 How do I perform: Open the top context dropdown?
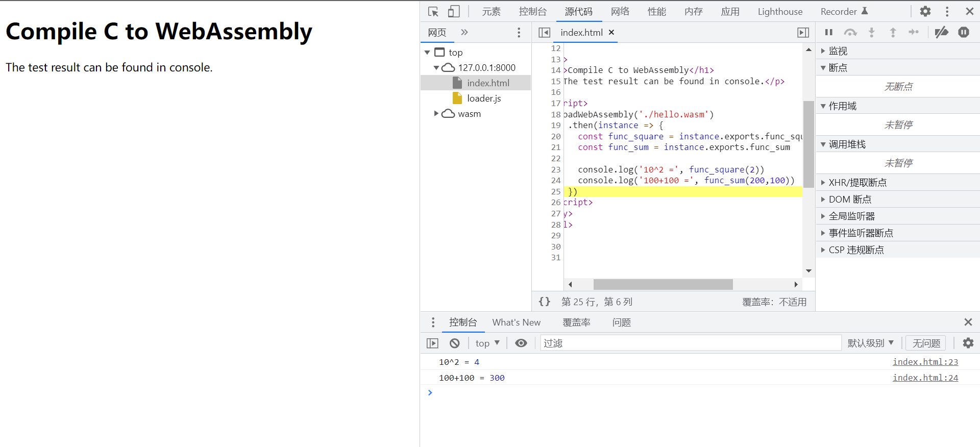coord(487,343)
